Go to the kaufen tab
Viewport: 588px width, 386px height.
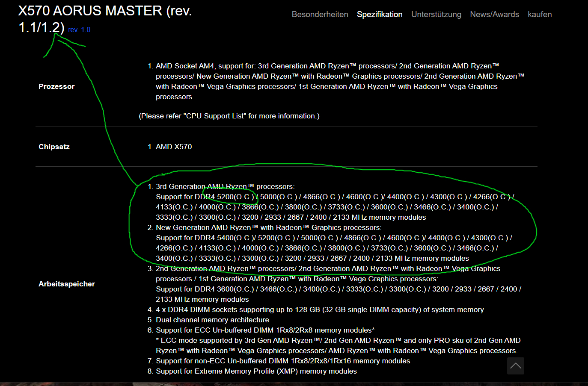pos(540,15)
